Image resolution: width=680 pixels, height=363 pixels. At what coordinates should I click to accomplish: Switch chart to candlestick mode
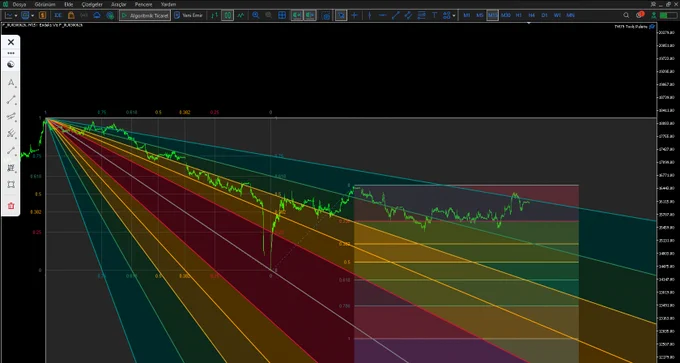[227, 15]
